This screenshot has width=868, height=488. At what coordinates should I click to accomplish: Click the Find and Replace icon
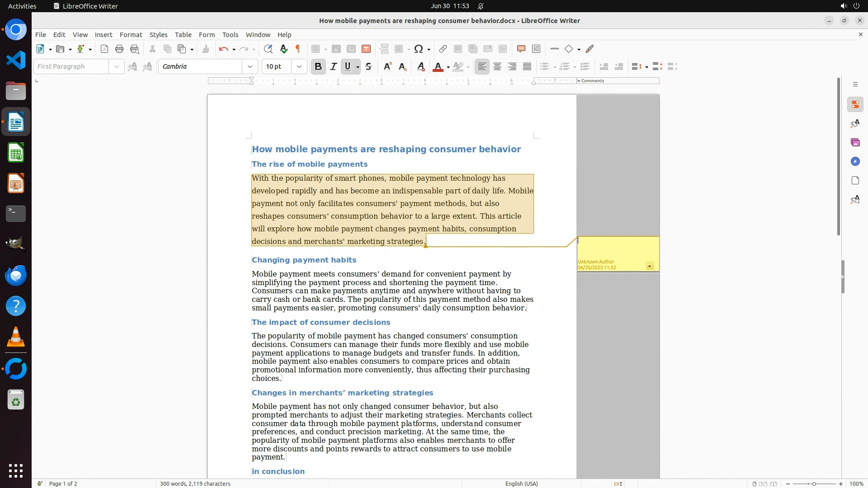pos(268,49)
